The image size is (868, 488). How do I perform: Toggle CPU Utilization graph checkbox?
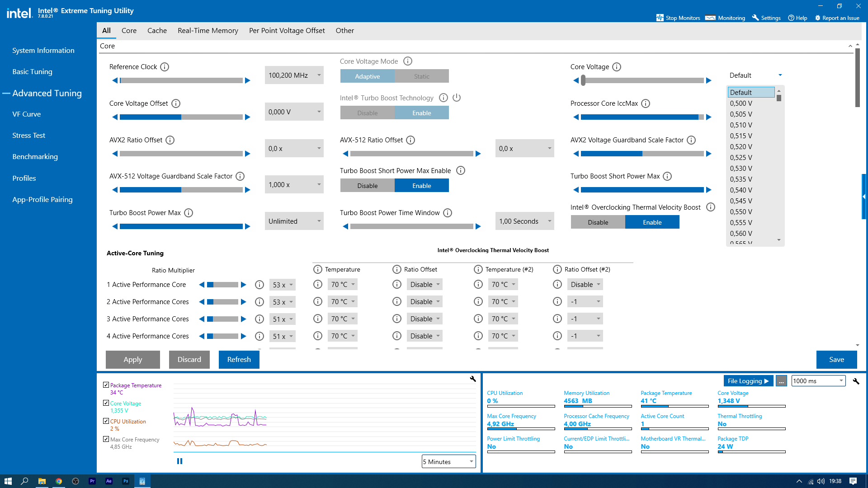point(106,421)
